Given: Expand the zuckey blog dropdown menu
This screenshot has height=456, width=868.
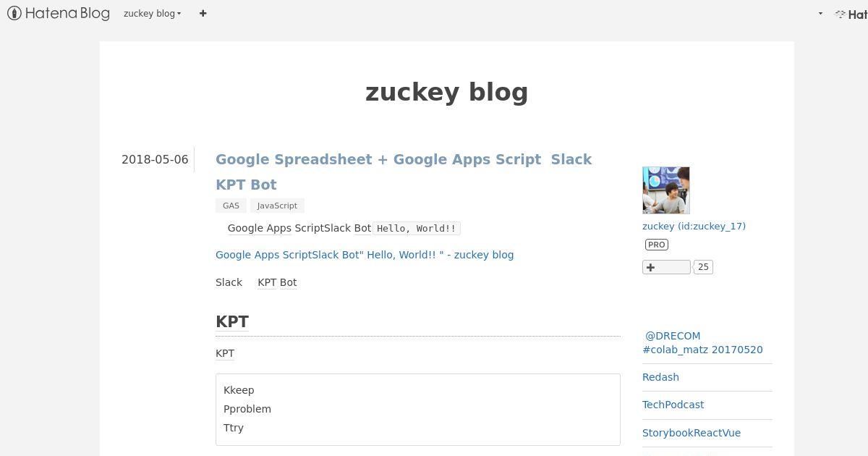Looking at the screenshot, I should tap(152, 13).
